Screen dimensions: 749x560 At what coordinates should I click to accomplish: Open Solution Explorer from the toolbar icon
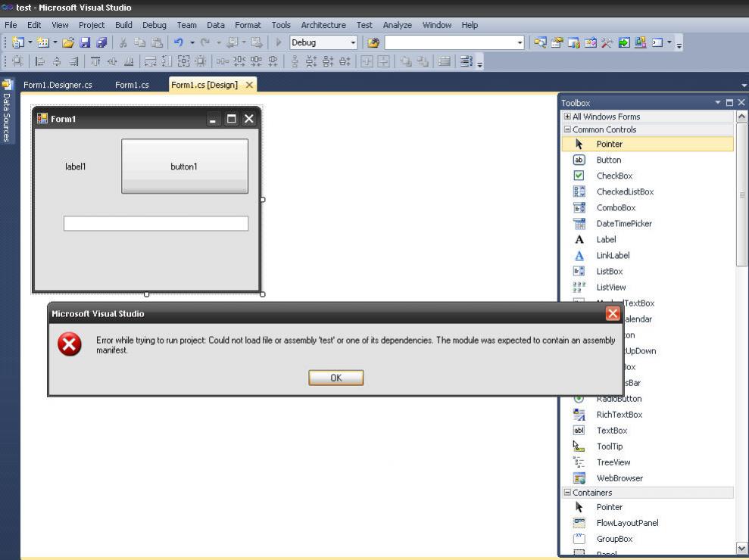coord(540,42)
